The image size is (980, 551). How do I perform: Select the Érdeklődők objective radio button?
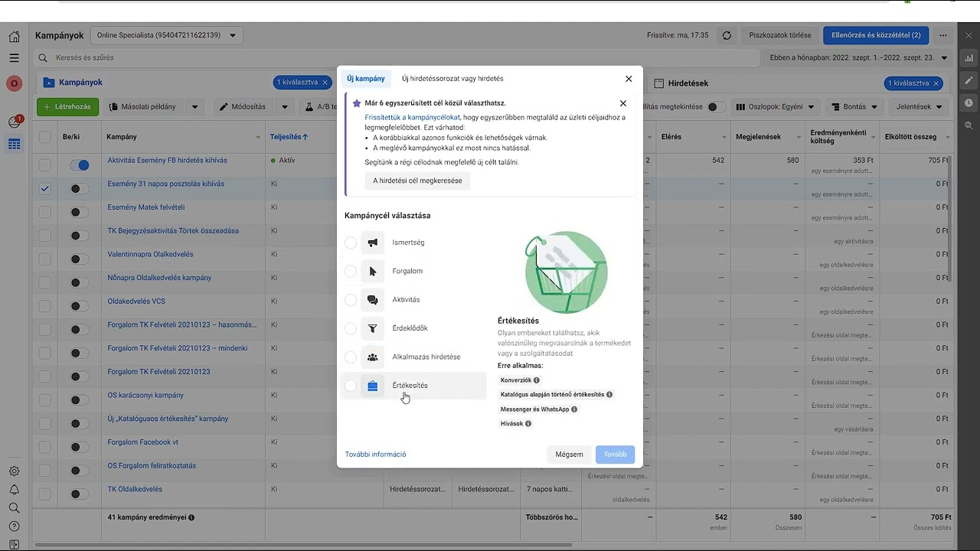351,328
